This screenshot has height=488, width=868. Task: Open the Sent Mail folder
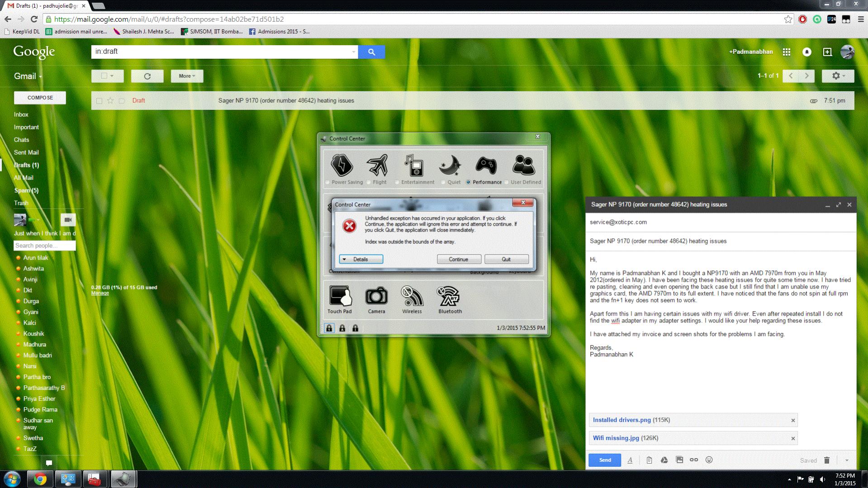click(26, 152)
